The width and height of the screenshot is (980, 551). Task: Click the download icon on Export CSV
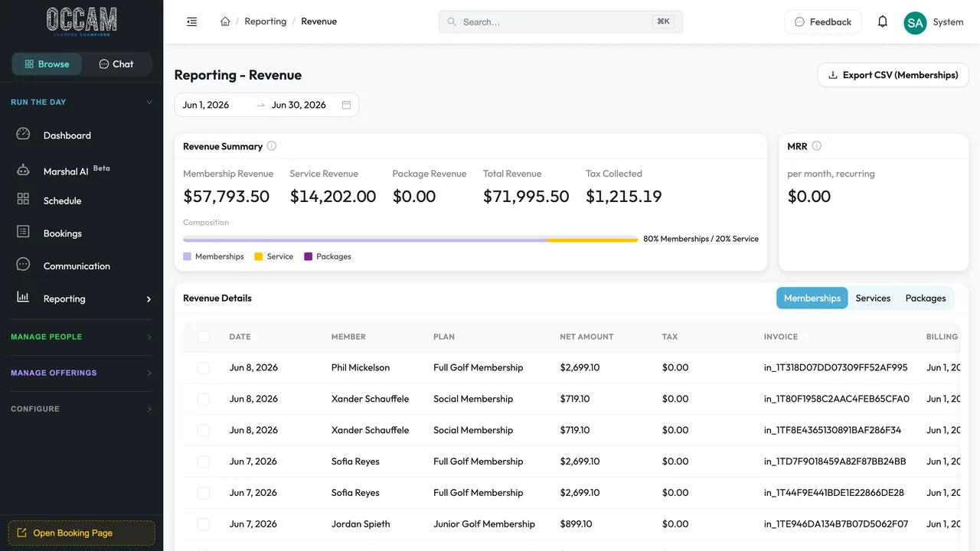(x=833, y=75)
